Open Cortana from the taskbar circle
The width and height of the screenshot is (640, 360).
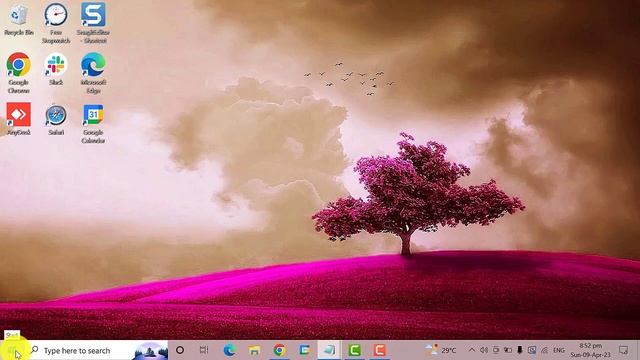[180, 350]
